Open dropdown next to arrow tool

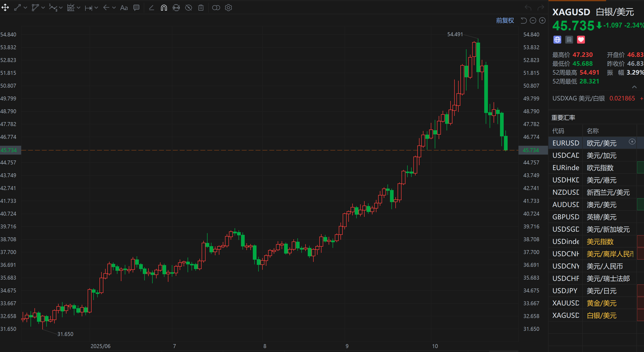click(x=114, y=8)
